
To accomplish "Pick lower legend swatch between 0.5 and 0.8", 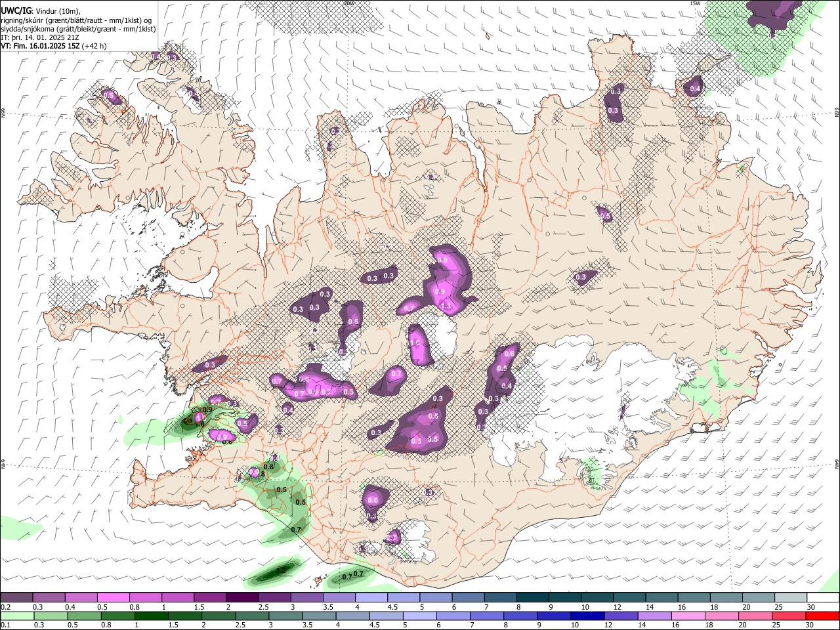I will 84,616.
